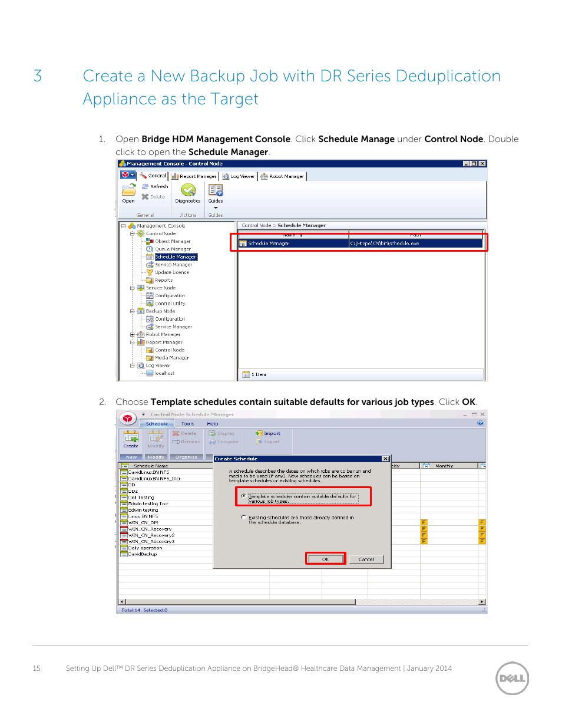Click the Compare toolbar item
562x728 pixels.
pos(224,442)
